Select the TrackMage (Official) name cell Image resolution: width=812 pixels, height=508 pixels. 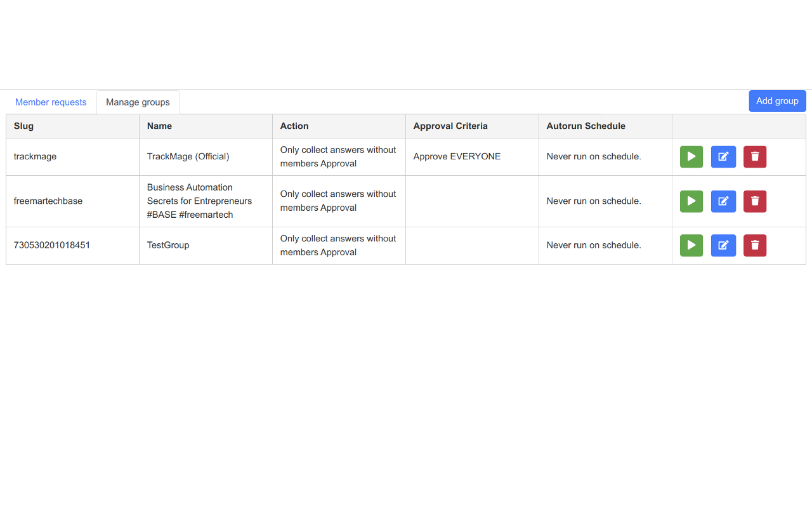[206, 157]
